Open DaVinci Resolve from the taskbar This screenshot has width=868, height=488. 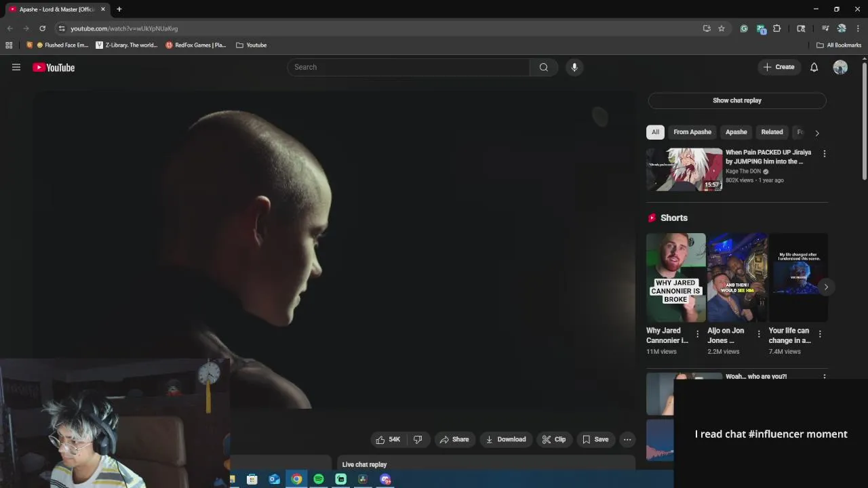click(363, 479)
